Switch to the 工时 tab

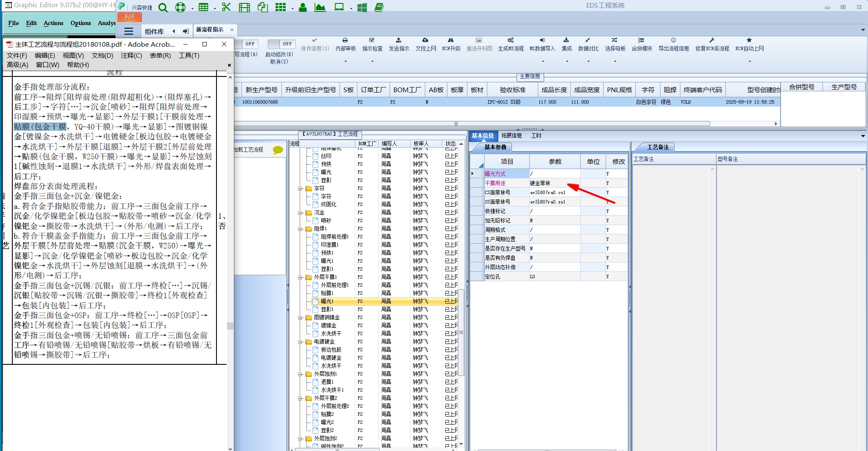point(536,135)
